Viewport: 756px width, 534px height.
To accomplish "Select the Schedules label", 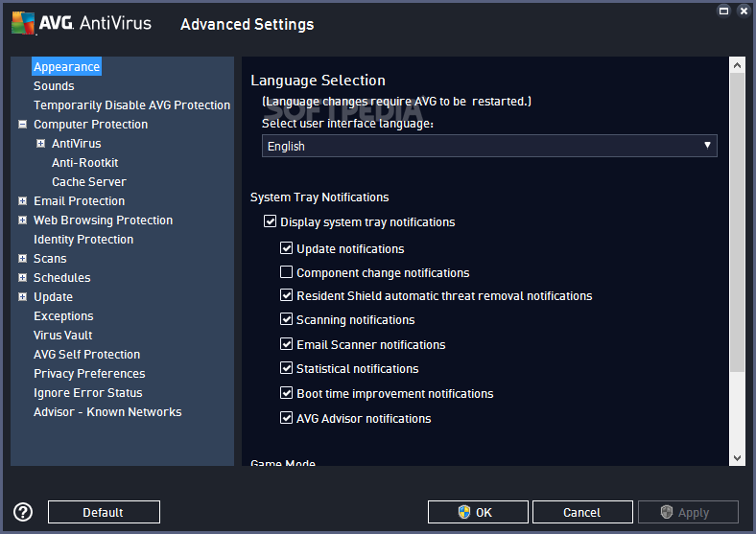I will coord(62,278).
